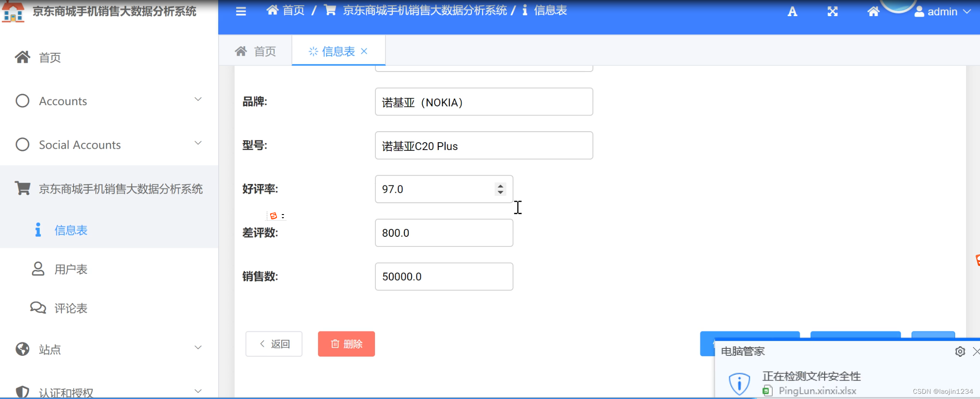Image resolution: width=980 pixels, height=399 pixels.
Task: Click the shopping cart icon in breadcrumb
Action: [331, 10]
